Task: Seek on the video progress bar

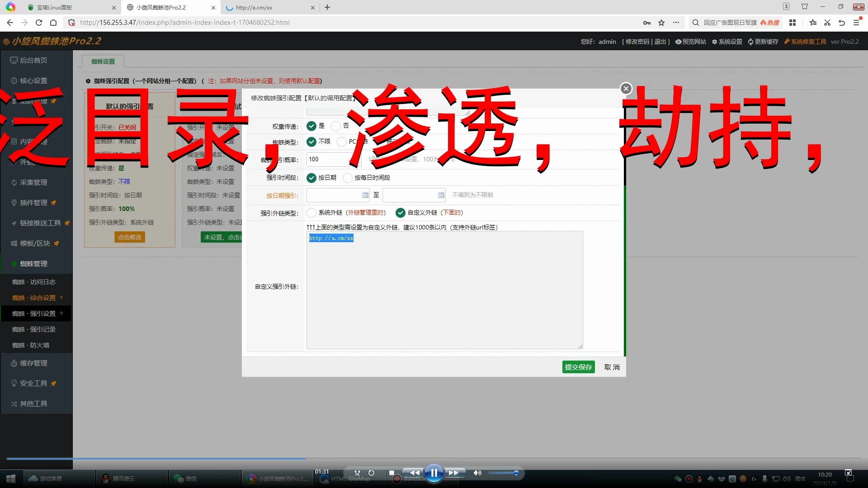Action: (x=434, y=459)
